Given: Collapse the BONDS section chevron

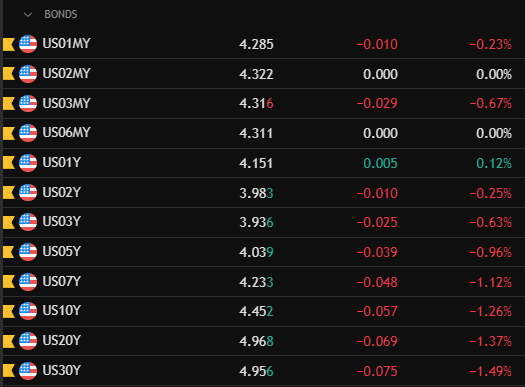Looking at the screenshot, I should (28, 14).
